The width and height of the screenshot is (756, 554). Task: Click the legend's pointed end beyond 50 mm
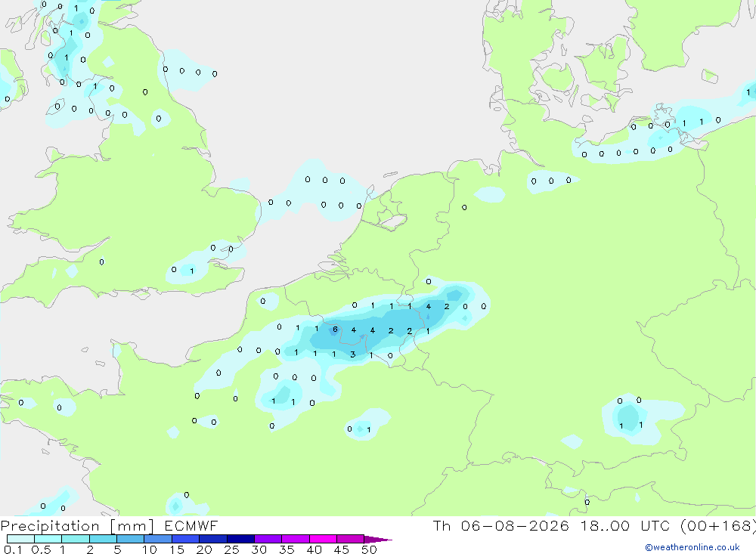(x=377, y=539)
